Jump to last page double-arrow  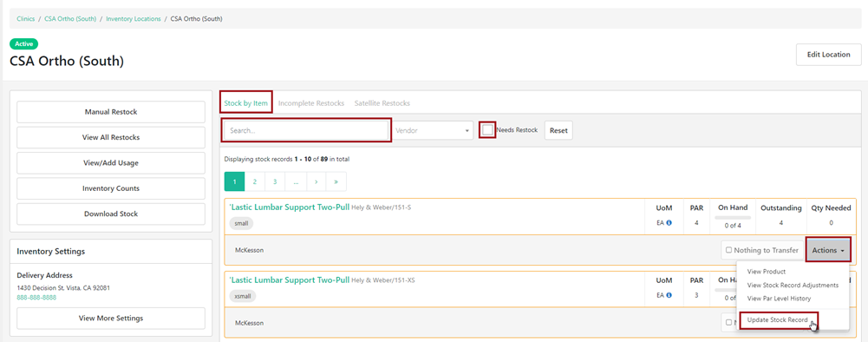pyautogui.click(x=336, y=181)
